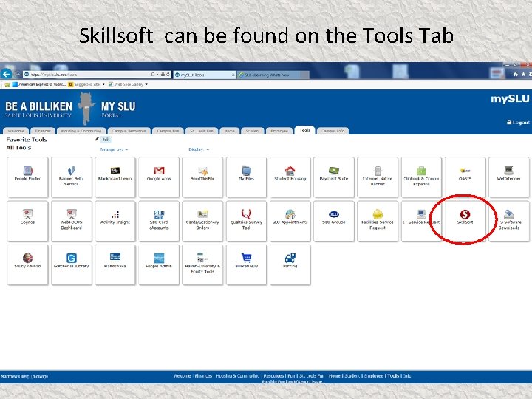Select the SLU eLearning browser tab
The height and width of the screenshot is (399, 532).
(273, 75)
